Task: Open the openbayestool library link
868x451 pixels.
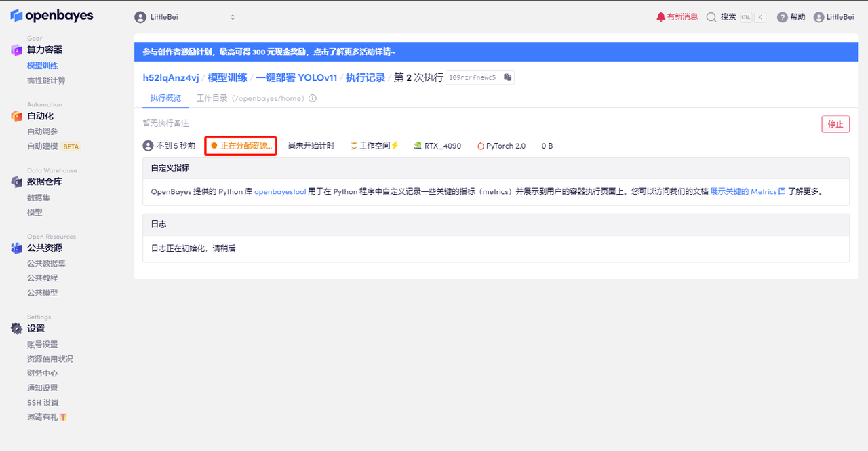Action: (x=280, y=192)
